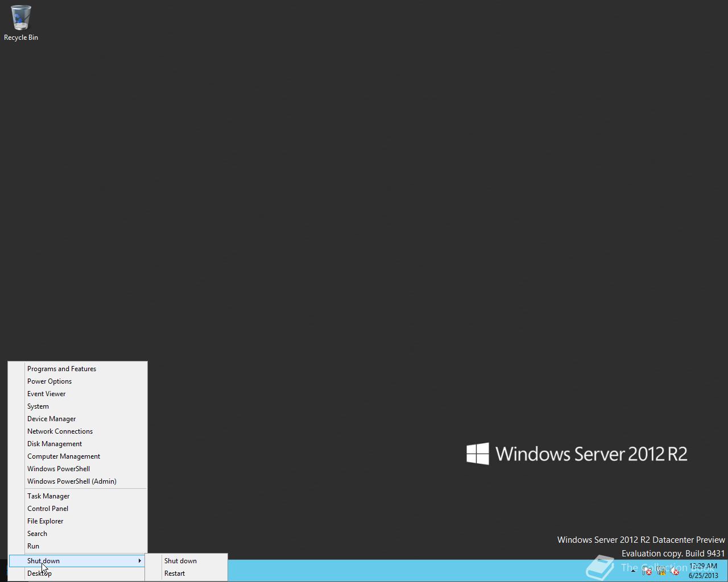Click the muted volume speaker tray icon

pos(675,571)
